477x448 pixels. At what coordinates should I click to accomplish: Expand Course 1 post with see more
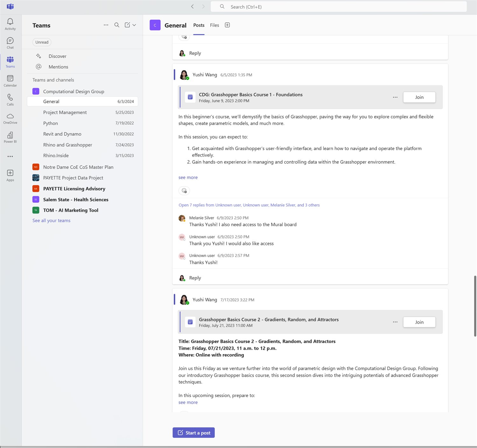click(x=188, y=178)
